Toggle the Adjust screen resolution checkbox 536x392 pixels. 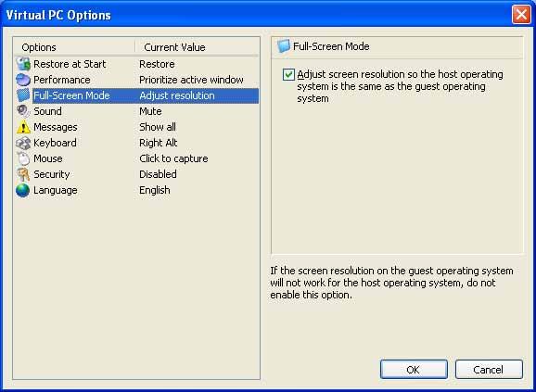288,74
